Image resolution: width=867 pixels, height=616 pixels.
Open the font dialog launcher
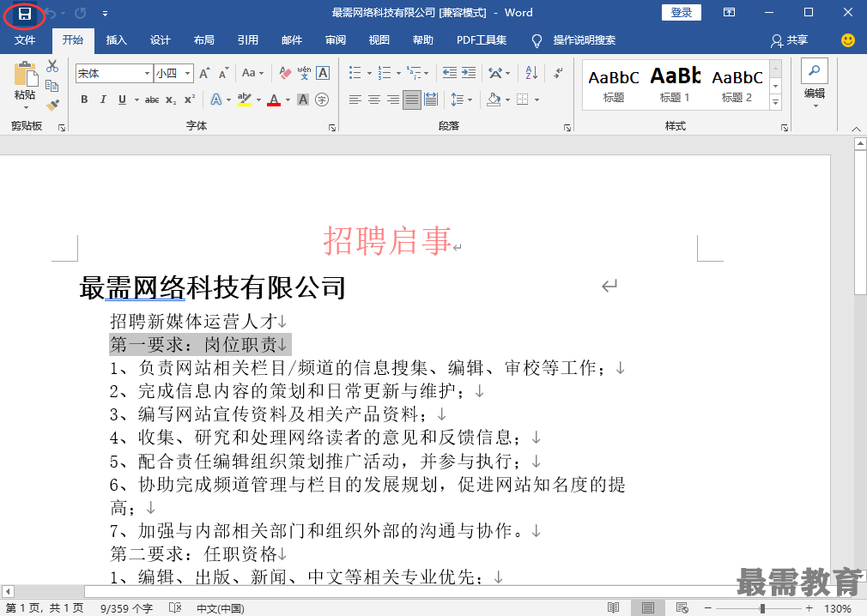click(332, 128)
